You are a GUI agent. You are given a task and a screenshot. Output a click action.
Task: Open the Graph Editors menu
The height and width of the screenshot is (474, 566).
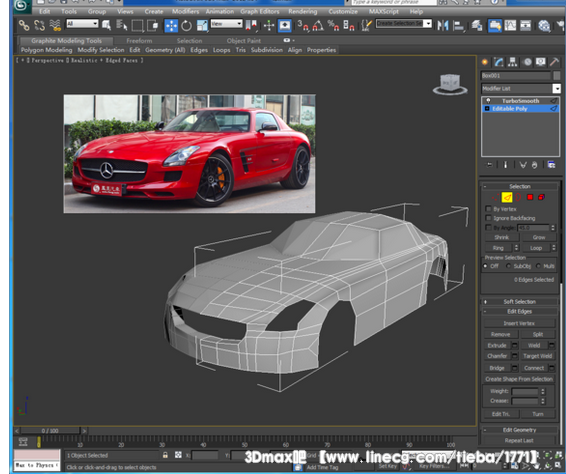[x=260, y=12]
